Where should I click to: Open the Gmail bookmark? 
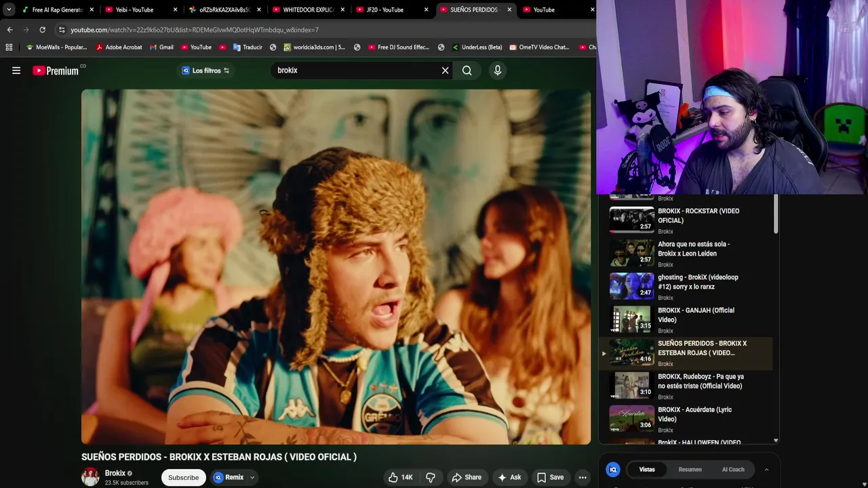[161, 47]
